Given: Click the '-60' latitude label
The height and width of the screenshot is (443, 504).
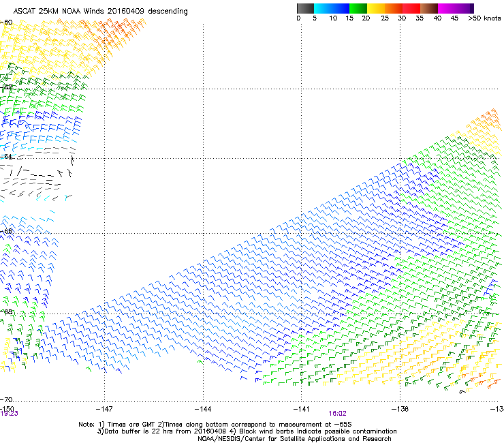Looking at the screenshot, I should [x=6, y=22].
